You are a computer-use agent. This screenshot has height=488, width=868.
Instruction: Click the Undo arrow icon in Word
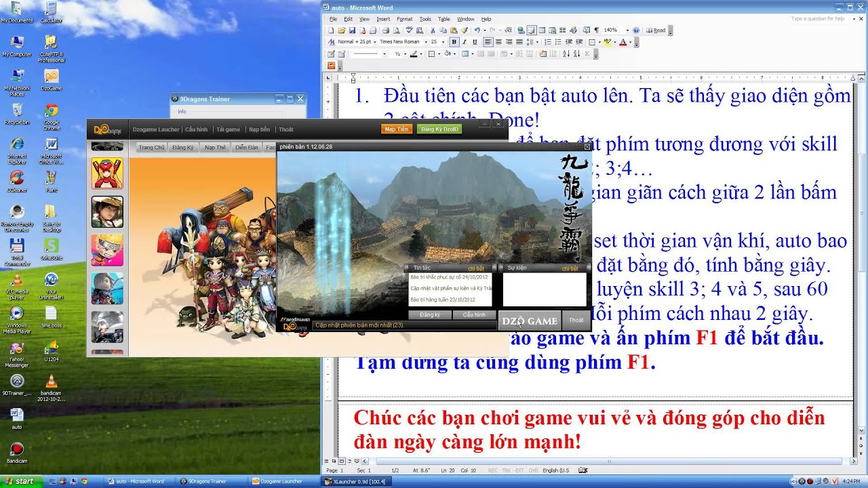(477, 30)
